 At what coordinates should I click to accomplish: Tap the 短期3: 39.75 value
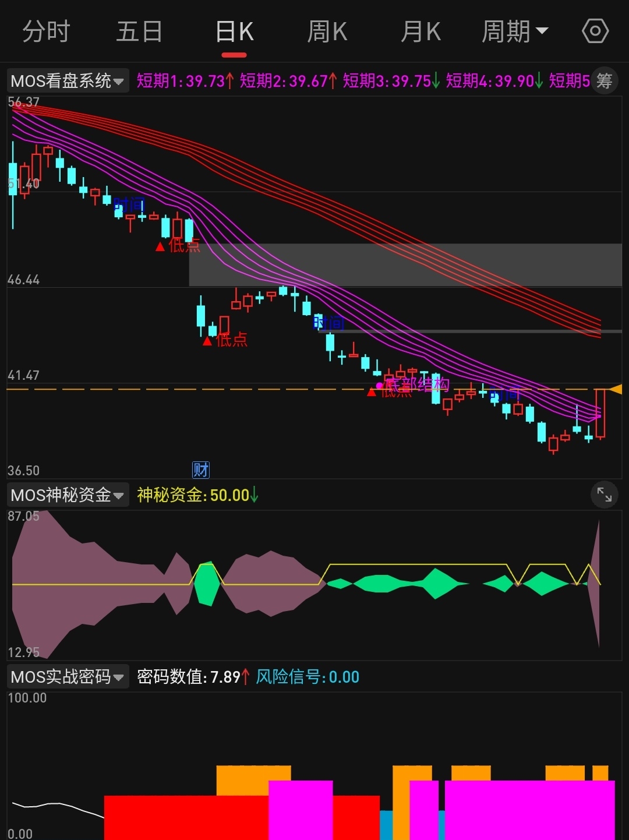click(391, 81)
